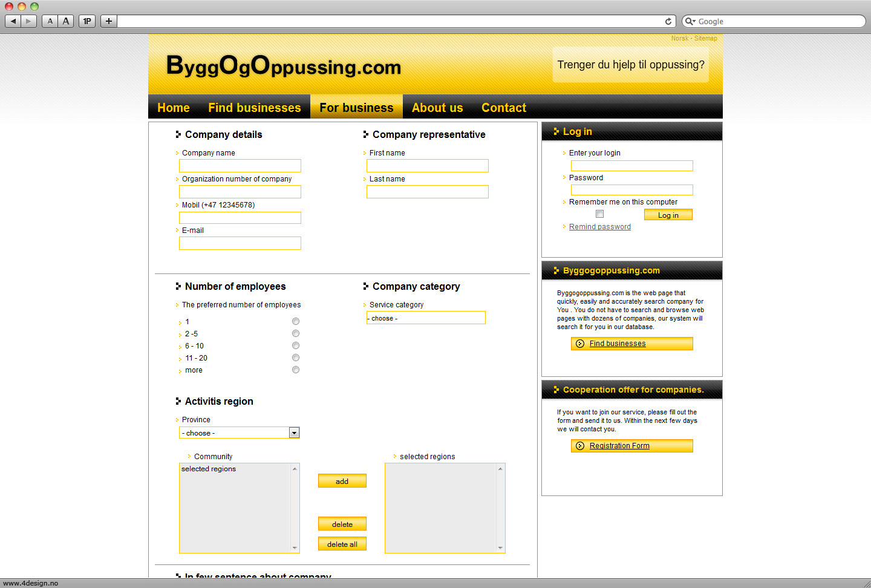Click the delete all button
The height and width of the screenshot is (588, 871).
[342, 544]
